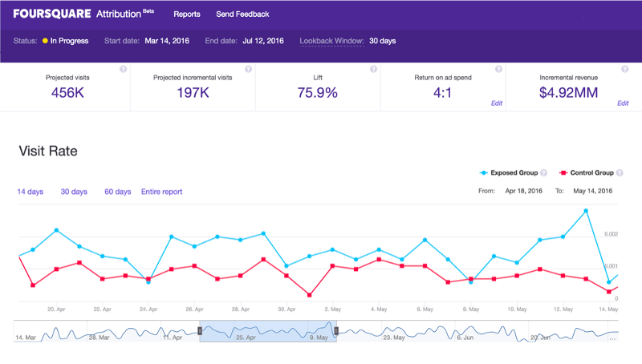Image resolution: width=642 pixels, height=364 pixels.
Task: Click the navigator area at 23. May
Action: [394, 338]
